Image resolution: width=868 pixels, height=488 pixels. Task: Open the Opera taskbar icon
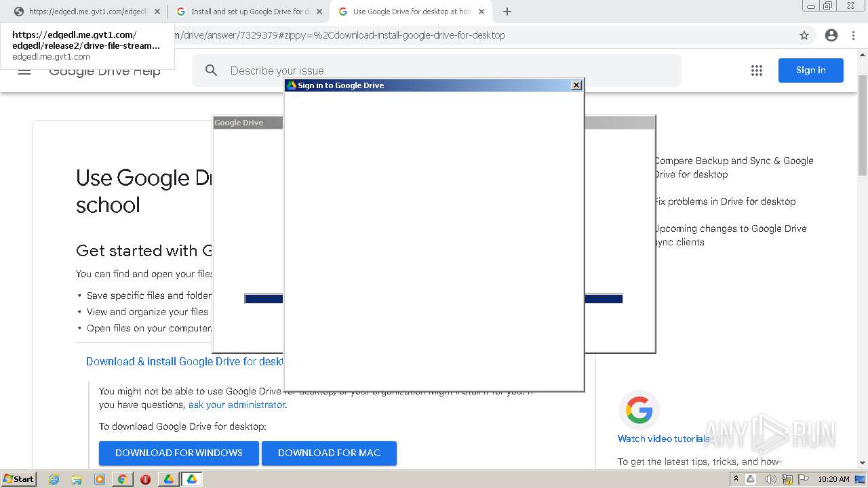coord(145,479)
